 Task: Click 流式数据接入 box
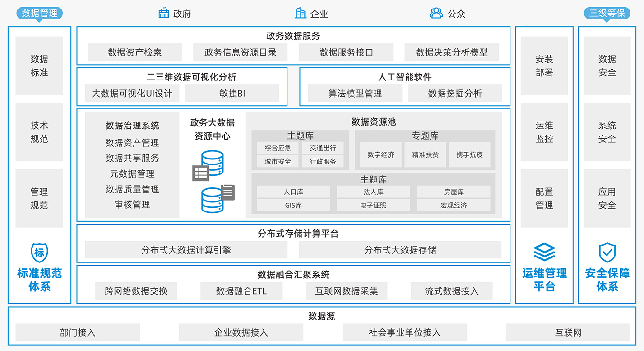452,290
